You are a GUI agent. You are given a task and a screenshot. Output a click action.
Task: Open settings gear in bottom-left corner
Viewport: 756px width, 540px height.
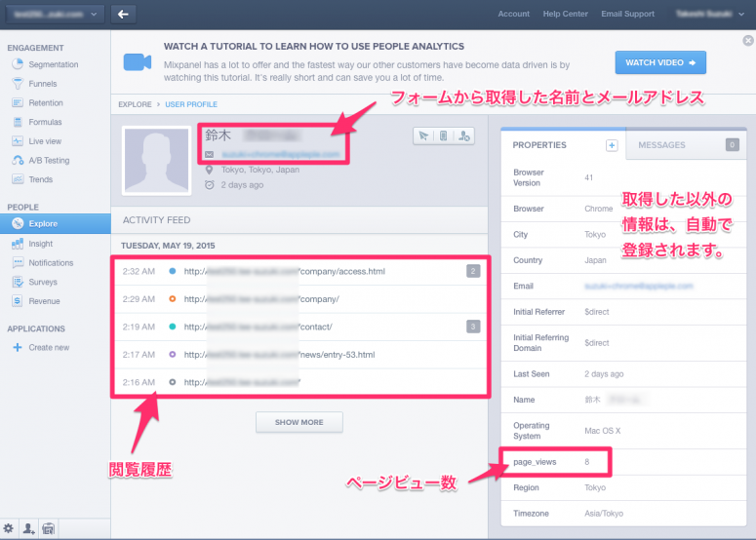[x=9, y=528]
